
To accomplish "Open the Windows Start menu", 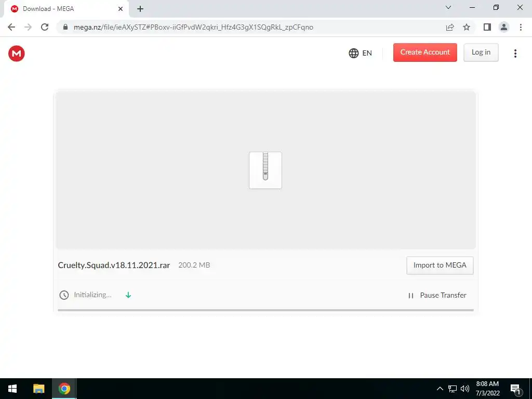I will click(x=12, y=389).
